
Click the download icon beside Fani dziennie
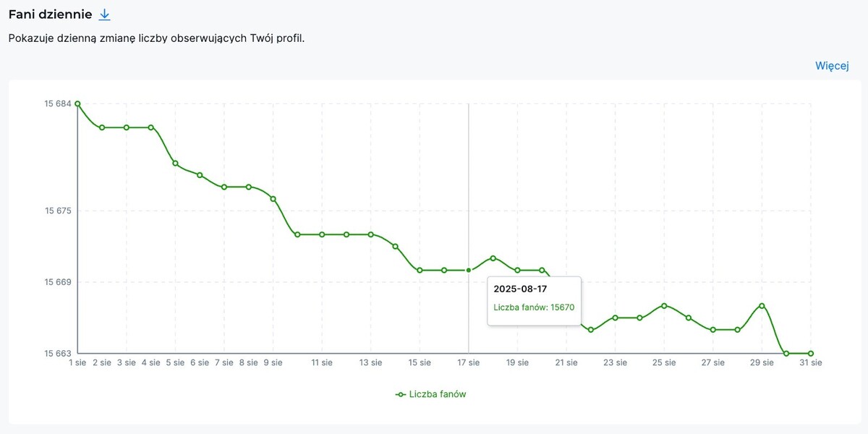[x=105, y=14]
